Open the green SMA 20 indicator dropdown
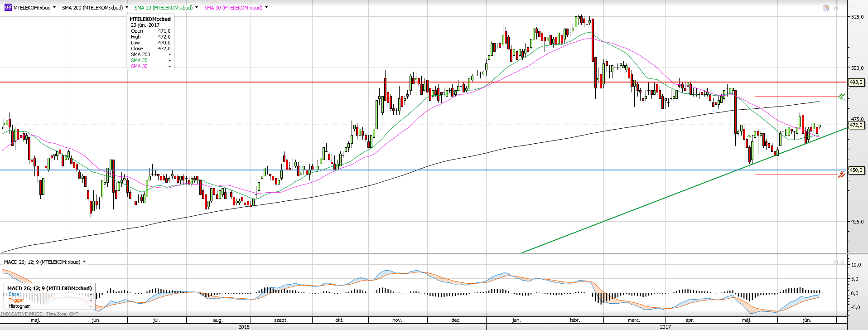868x330 pixels. pos(197,8)
